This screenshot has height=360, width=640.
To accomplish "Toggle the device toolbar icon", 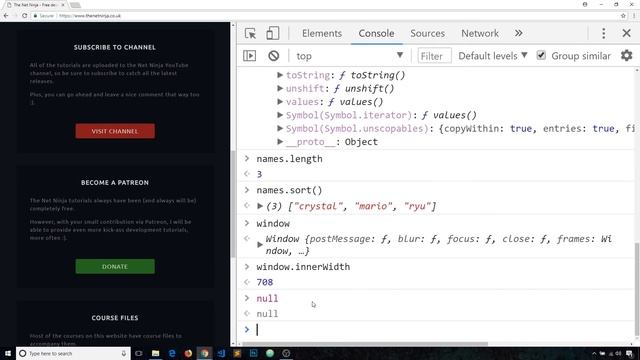I will point(272,33).
